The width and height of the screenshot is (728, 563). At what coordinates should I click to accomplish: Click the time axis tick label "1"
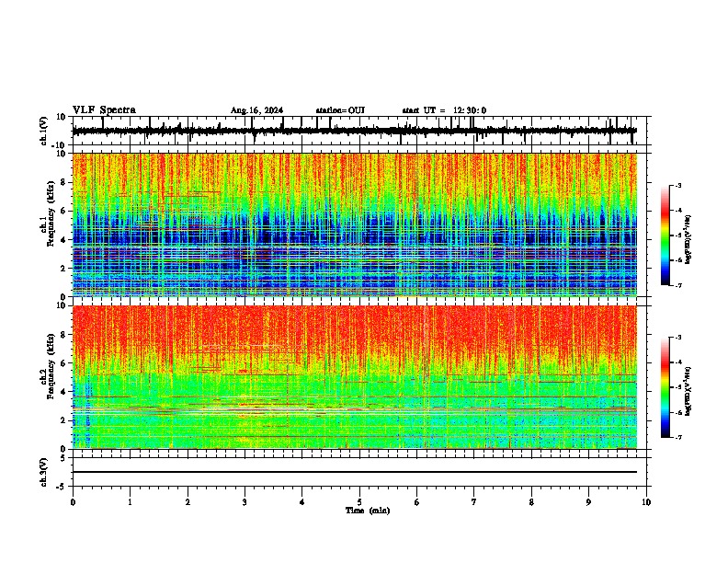tap(130, 502)
